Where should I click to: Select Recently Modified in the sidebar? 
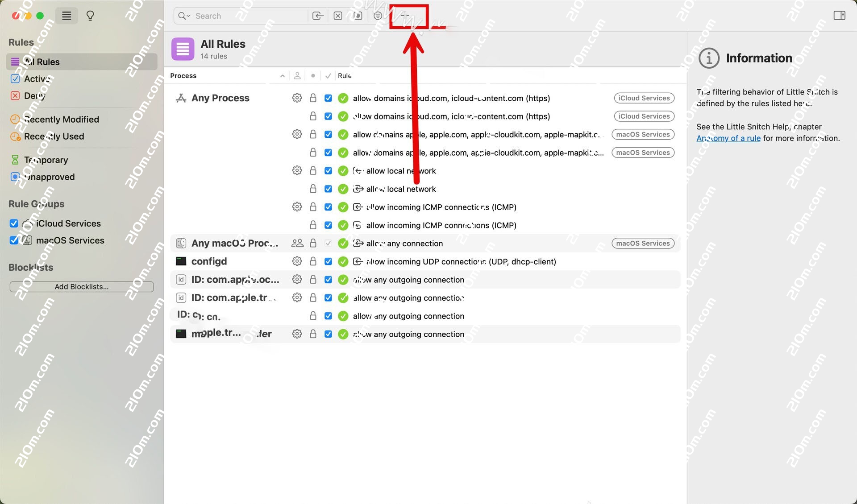pos(61,120)
